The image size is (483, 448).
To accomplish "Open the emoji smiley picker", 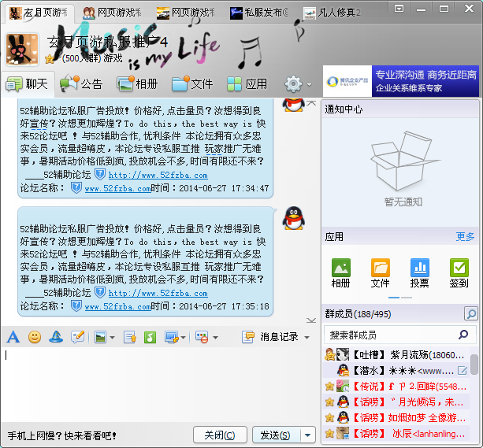I will pos(35,337).
